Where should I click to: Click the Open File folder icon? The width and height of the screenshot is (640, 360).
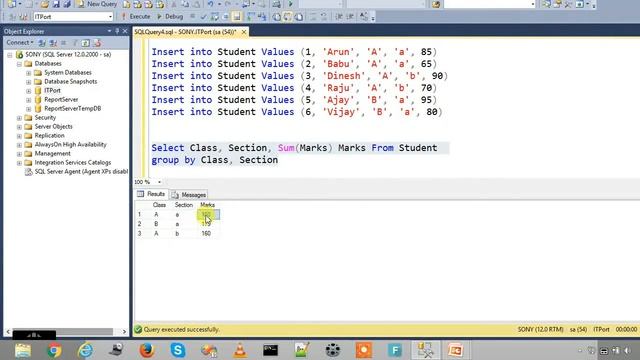pos(44,4)
